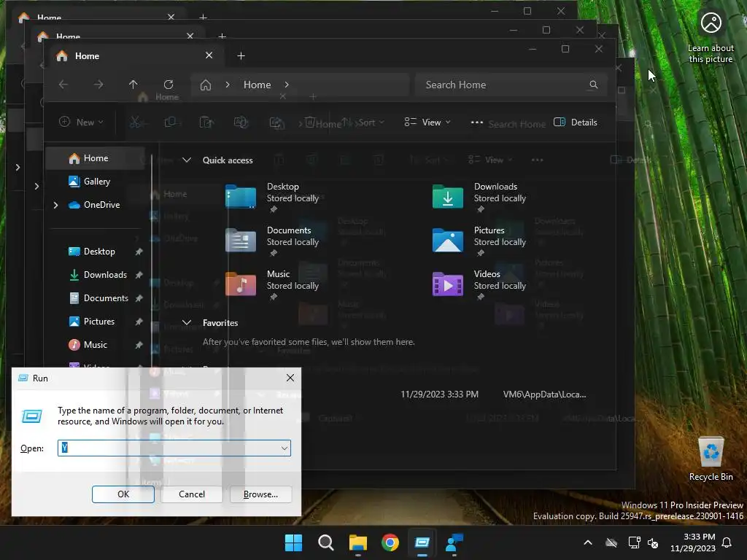Open the notification bell
The image size is (747, 560).
click(x=727, y=542)
